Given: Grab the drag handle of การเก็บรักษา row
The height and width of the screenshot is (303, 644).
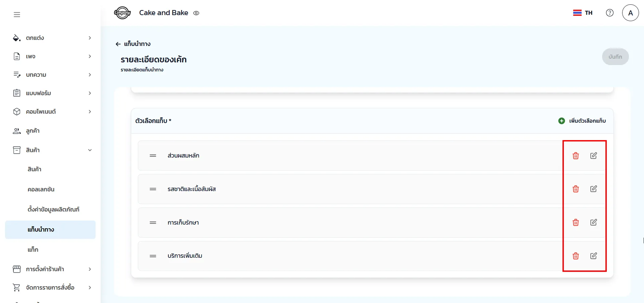Looking at the screenshot, I should pos(153,223).
